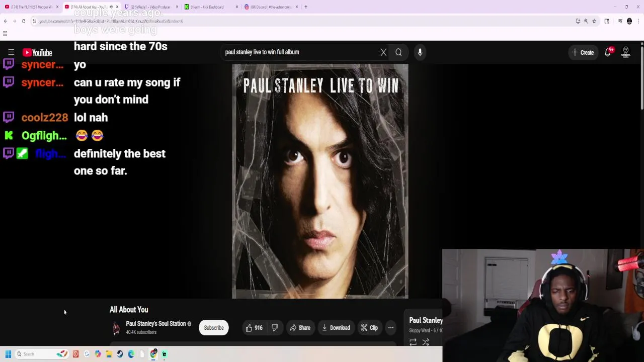Bookmark this page with star icon
This screenshot has height=362, width=644.
pyautogui.click(x=594, y=21)
